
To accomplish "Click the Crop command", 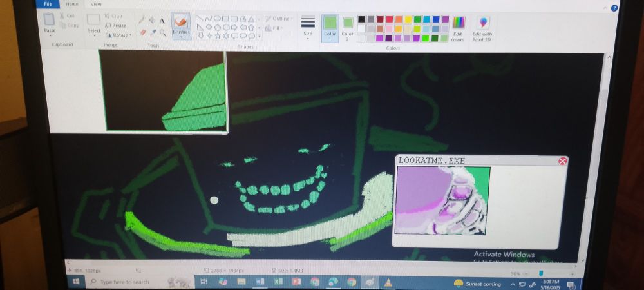I will [x=113, y=16].
